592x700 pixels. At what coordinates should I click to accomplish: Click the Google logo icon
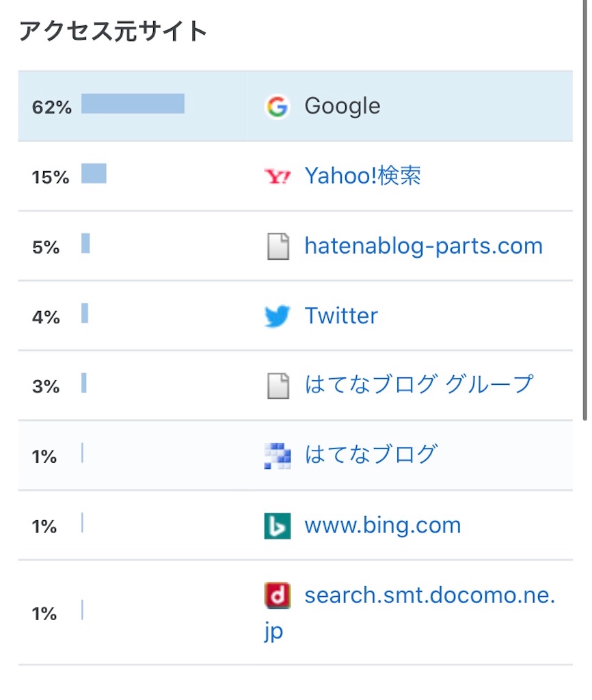(277, 107)
